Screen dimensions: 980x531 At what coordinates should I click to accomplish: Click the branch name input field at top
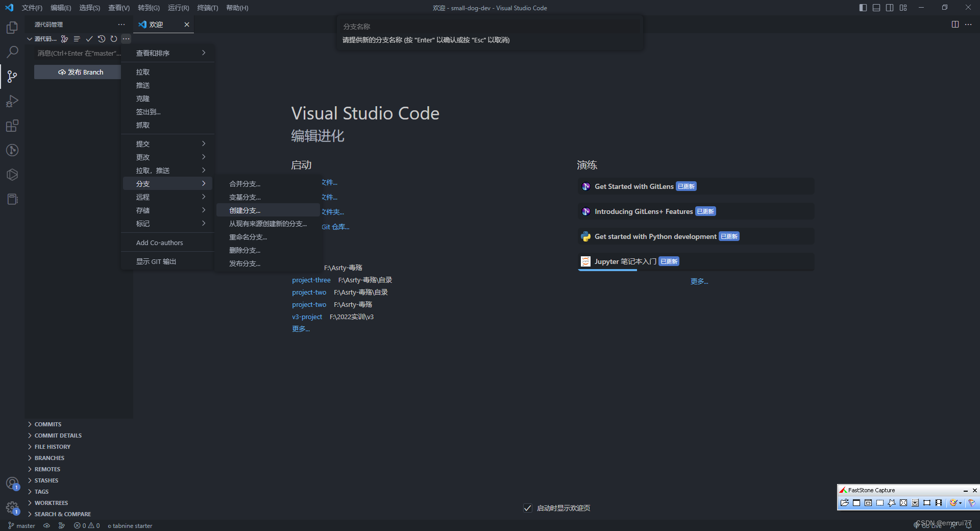click(490, 27)
